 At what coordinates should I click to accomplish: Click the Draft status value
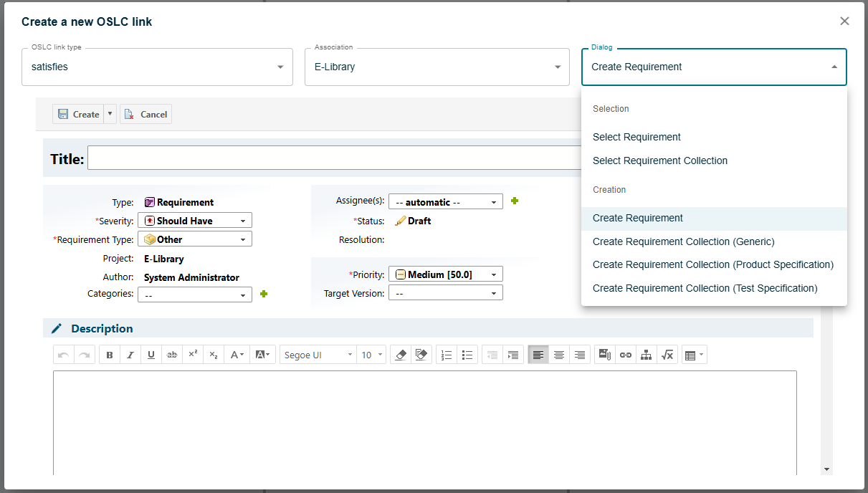[419, 221]
